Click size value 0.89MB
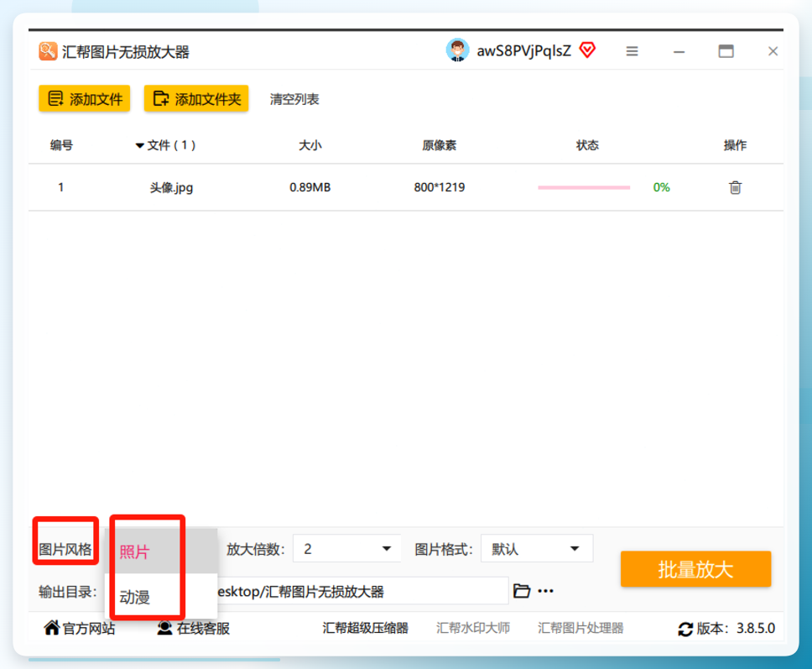812x669 pixels. coord(310,187)
